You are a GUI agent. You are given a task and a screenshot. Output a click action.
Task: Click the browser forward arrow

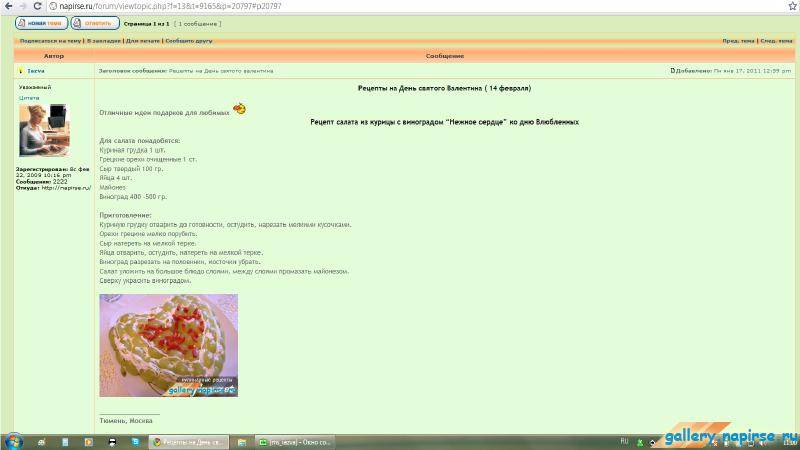pyautogui.click(x=22, y=6)
